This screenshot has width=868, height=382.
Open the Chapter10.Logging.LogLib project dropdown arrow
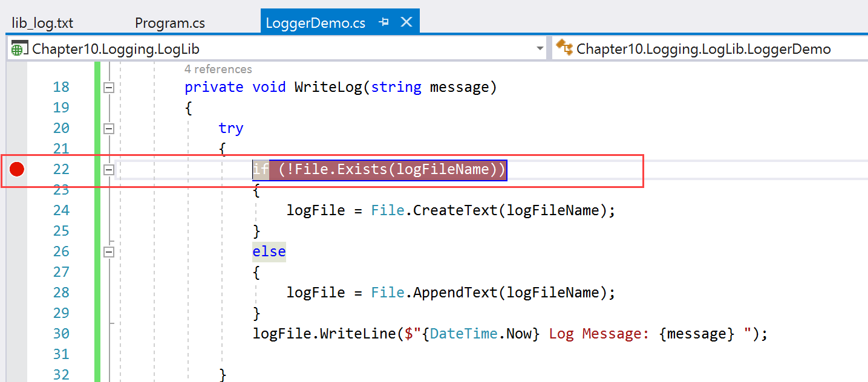pos(540,49)
